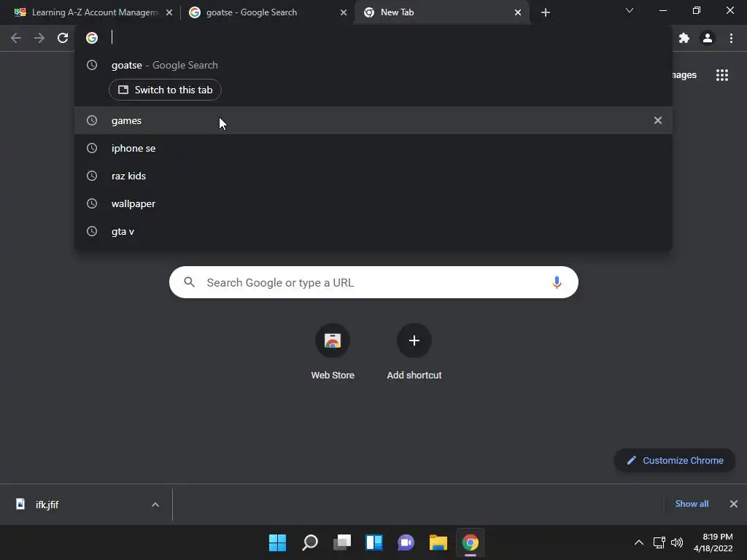Image resolution: width=747 pixels, height=560 pixels.
Task: Open Widgets from taskbar
Action: pyautogui.click(x=374, y=542)
